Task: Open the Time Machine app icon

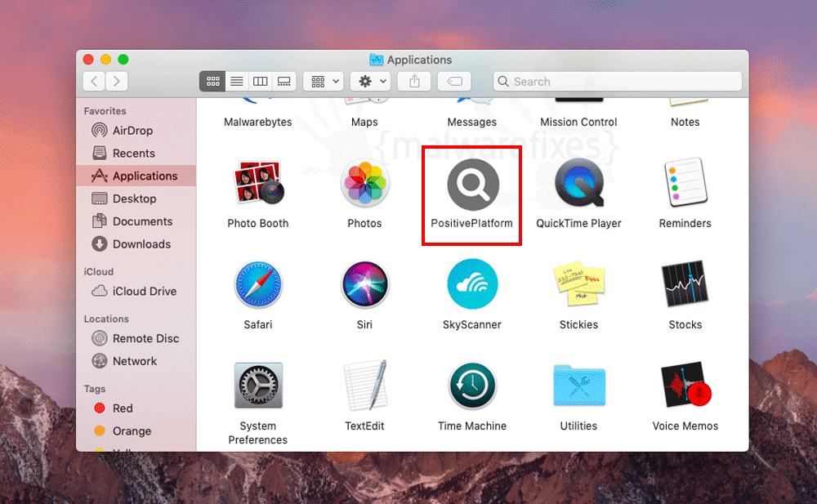Action: (472, 386)
